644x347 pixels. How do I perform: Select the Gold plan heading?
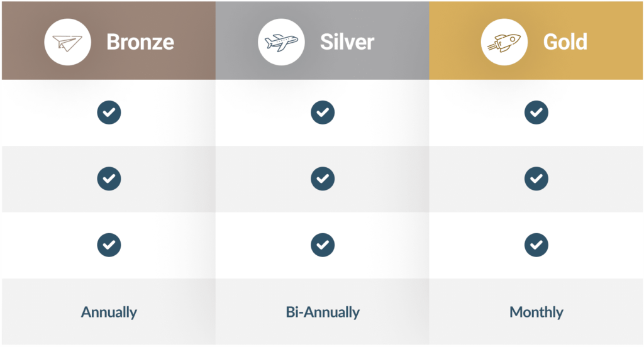point(565,41)
